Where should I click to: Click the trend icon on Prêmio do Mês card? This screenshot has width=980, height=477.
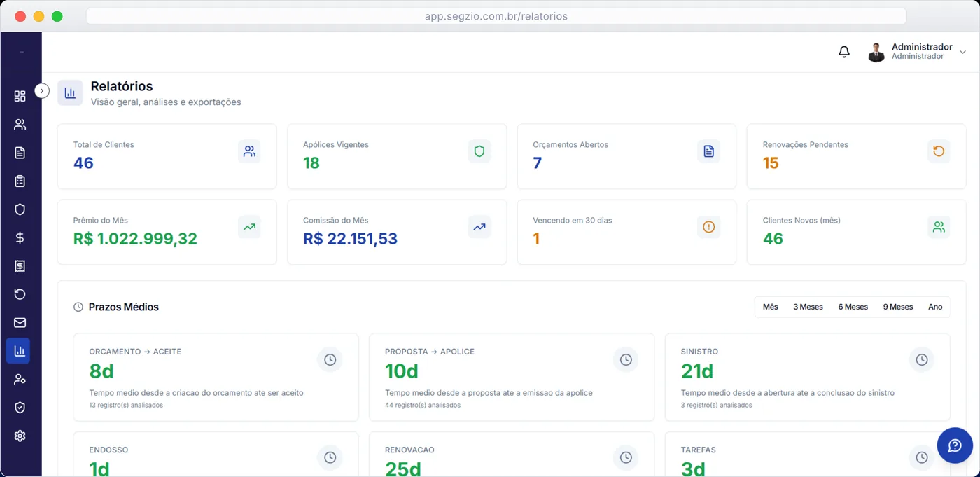[x=249, y=227]
